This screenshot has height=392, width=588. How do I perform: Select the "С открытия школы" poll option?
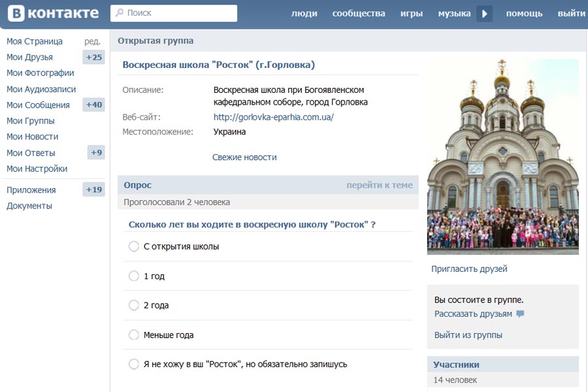[x=134, y=246]
